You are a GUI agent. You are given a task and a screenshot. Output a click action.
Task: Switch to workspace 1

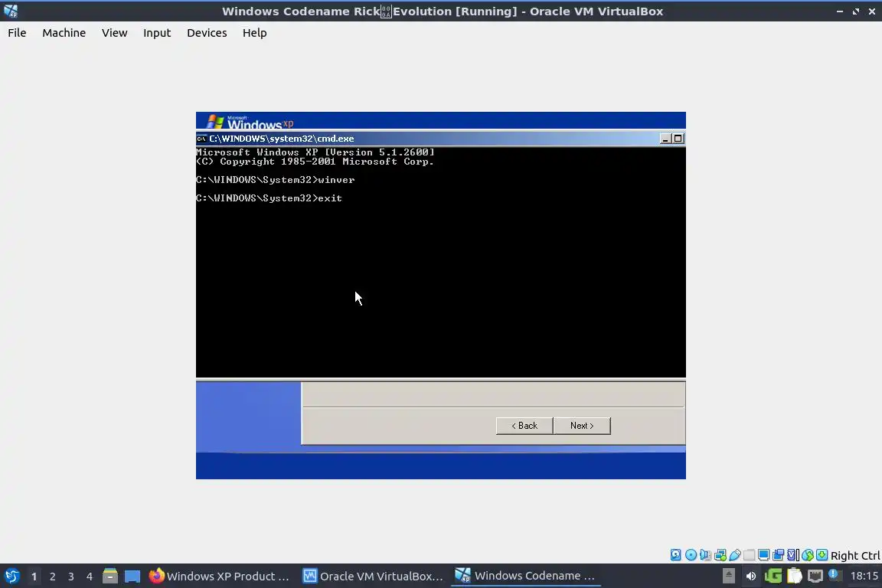coord(34,577)
